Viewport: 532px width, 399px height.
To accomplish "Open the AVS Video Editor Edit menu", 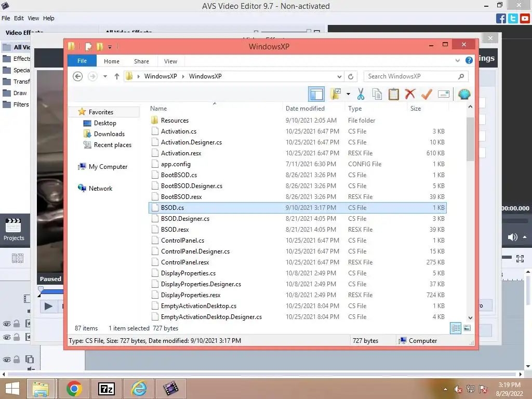I will pyautogui.click(x=19, y=18).
